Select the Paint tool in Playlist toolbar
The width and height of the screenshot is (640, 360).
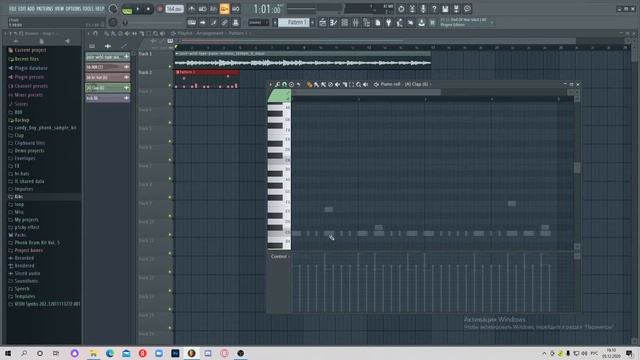[113, 33]
